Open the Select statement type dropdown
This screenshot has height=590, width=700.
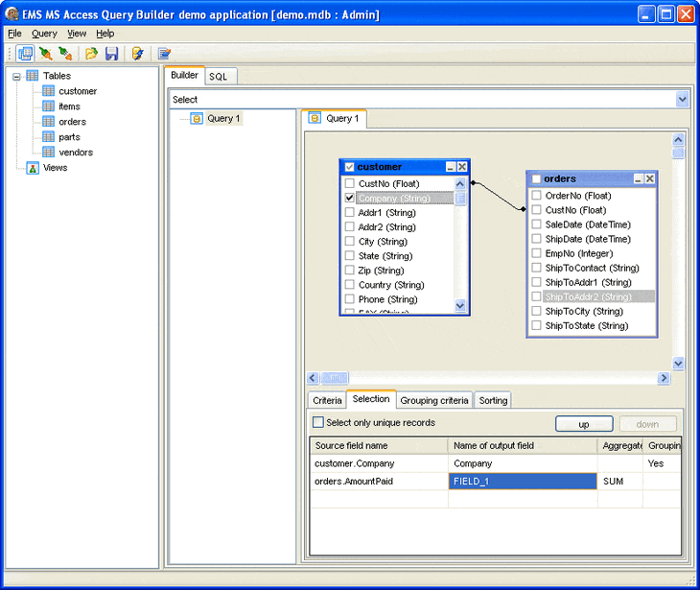682,99
